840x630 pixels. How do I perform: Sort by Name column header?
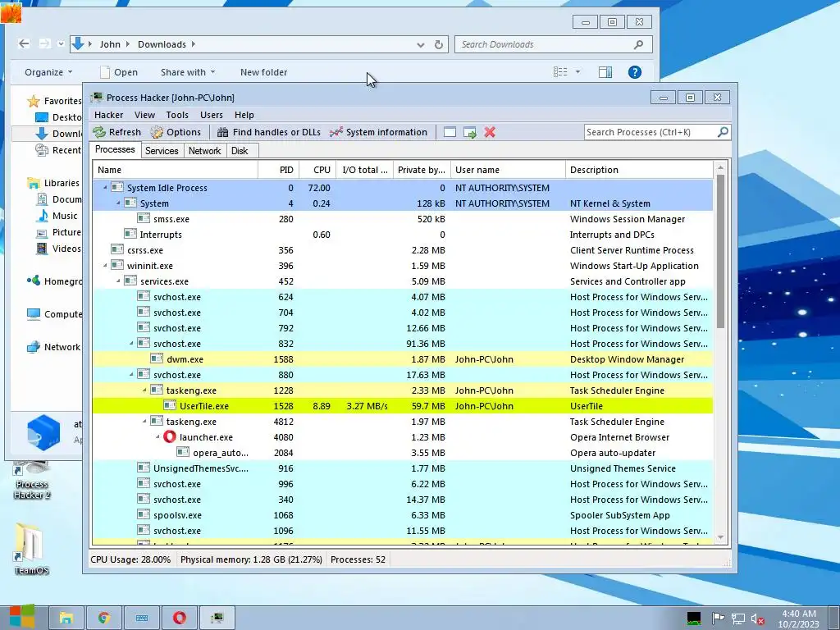tap(176, 170)
